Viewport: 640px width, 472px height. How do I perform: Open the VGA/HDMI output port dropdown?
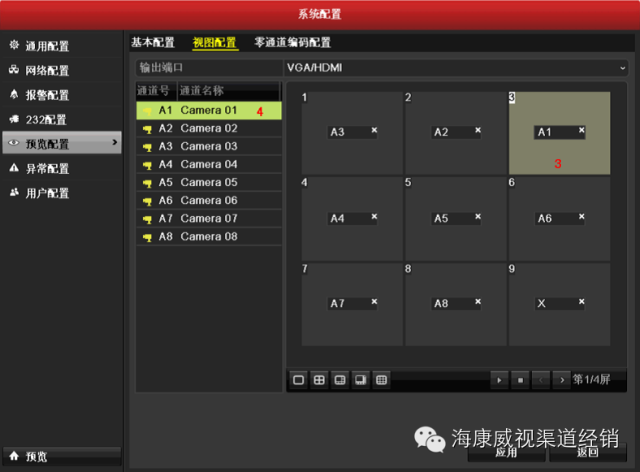[x=456, y=68]
